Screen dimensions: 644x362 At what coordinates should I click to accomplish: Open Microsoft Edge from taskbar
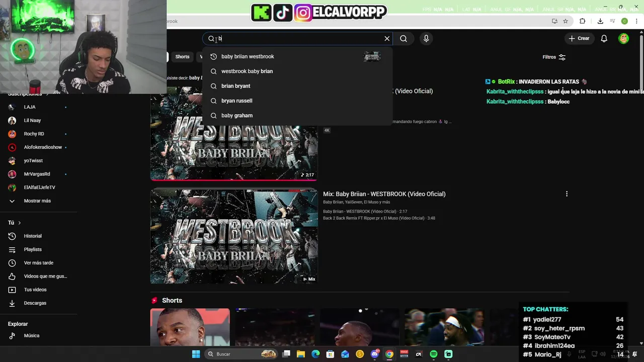point(315,354)
